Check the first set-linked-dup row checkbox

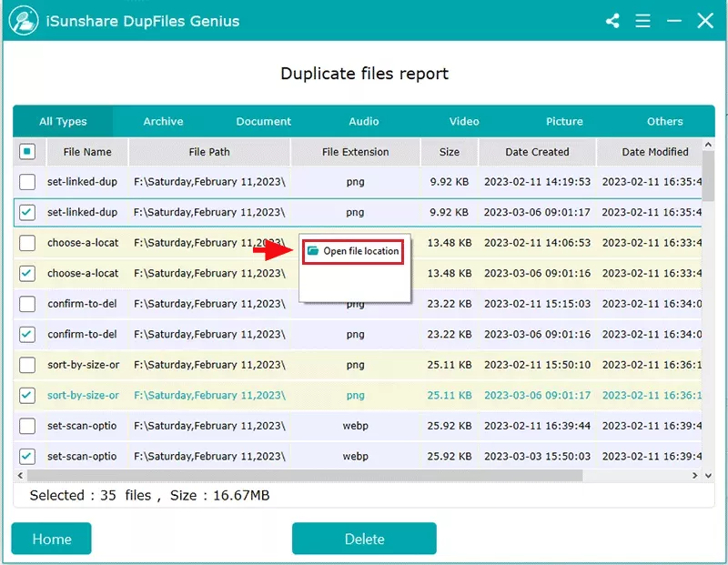click(x=27, y=182)
